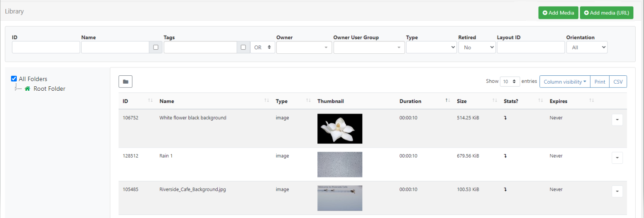Sort the table by the Size column
Image resolution: width=644 pixels, height=218 pixels.
click(x=494, y=101)
